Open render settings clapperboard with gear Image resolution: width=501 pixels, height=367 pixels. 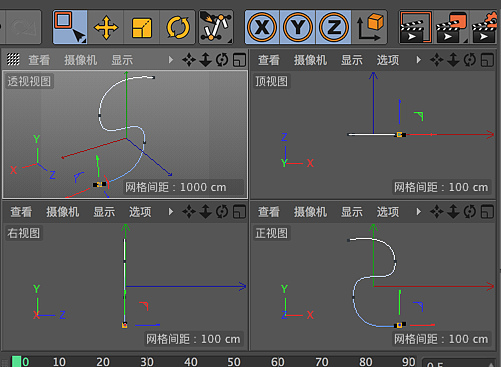coord(485,27)
